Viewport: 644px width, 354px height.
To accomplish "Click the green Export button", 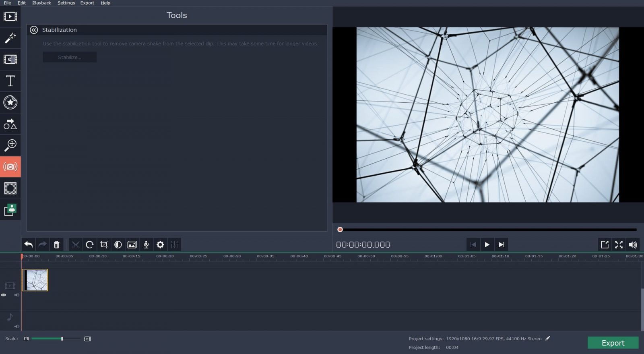I will [x=613, y=343].
